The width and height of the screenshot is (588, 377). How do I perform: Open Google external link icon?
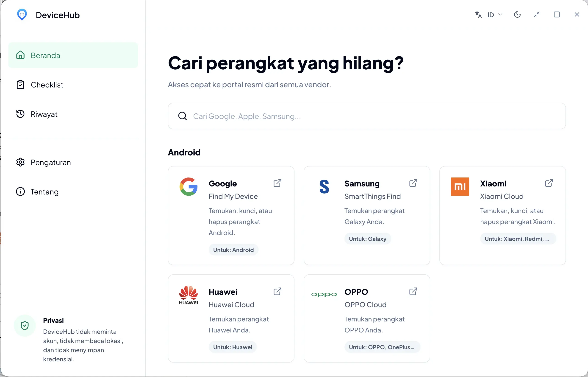pos(277,183)
